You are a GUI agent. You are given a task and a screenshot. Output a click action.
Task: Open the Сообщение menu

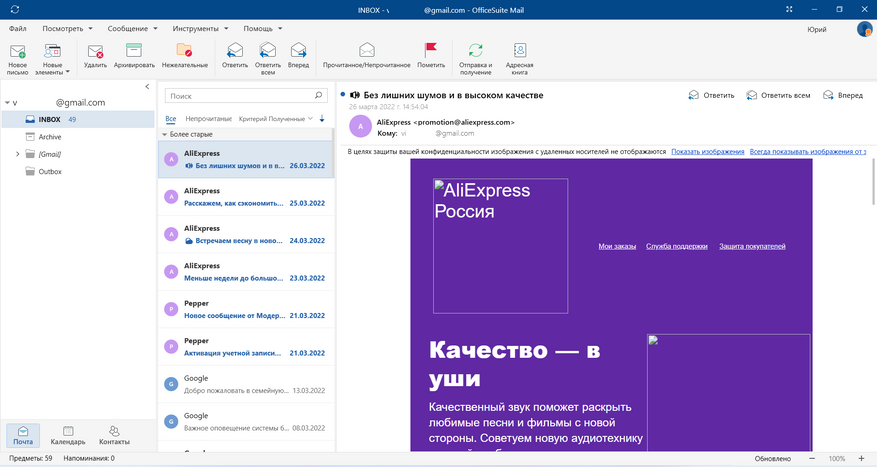(133, 29)
